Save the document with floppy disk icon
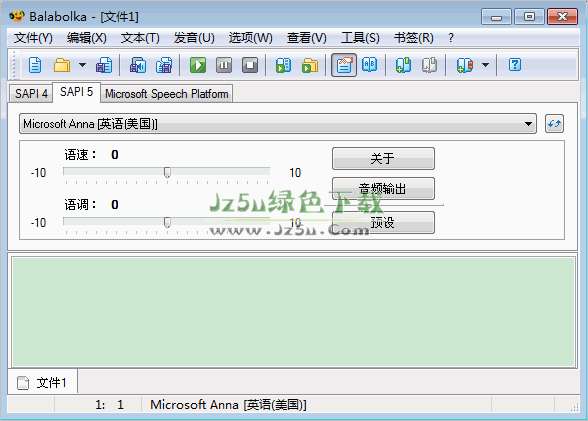This screenshot has height=421, width=588. [x=104, y=65]
